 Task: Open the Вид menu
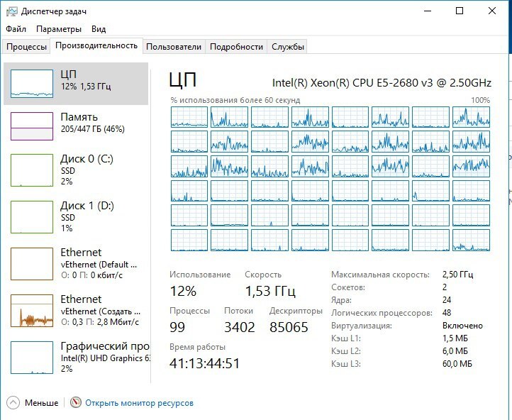tap(99, 29)
